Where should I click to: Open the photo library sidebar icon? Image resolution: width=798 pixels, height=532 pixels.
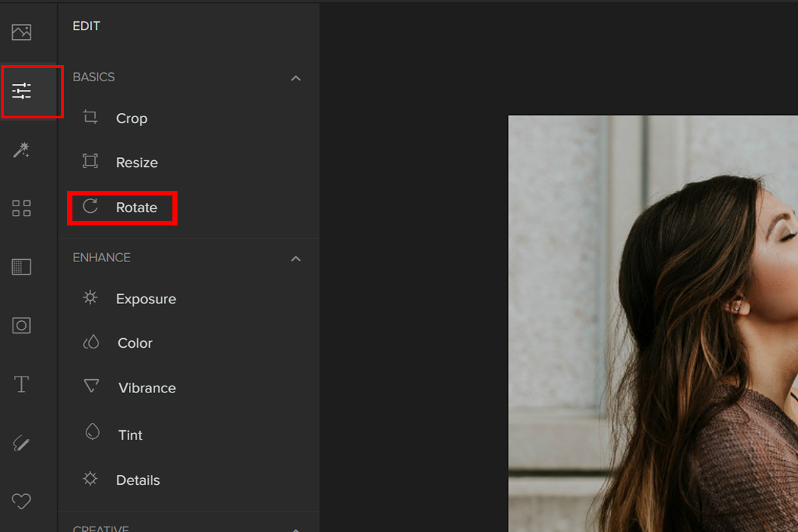click(21, 32)
